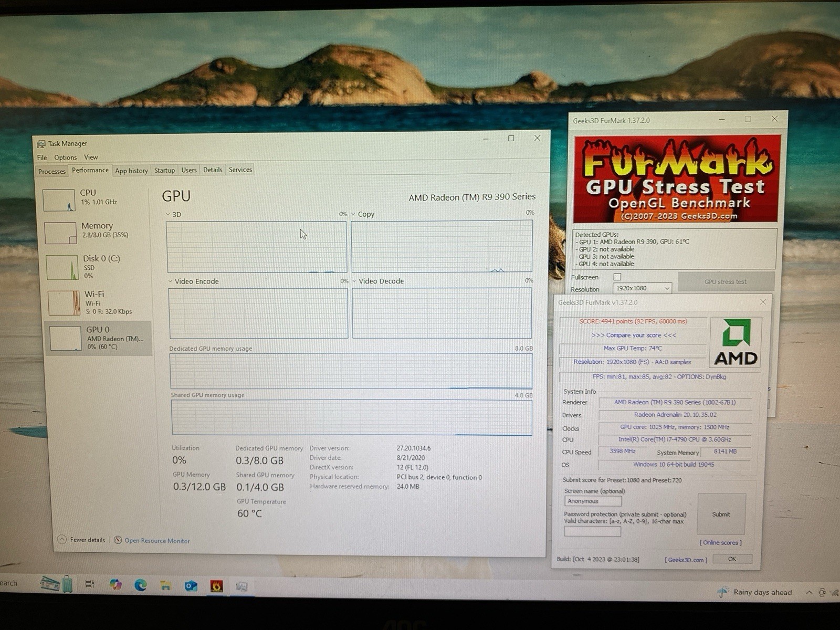840x630 pixels.
Task: Click AMD Radeon R9 390 Series heading
Action: pyautogui.click(x=472, y=197)
